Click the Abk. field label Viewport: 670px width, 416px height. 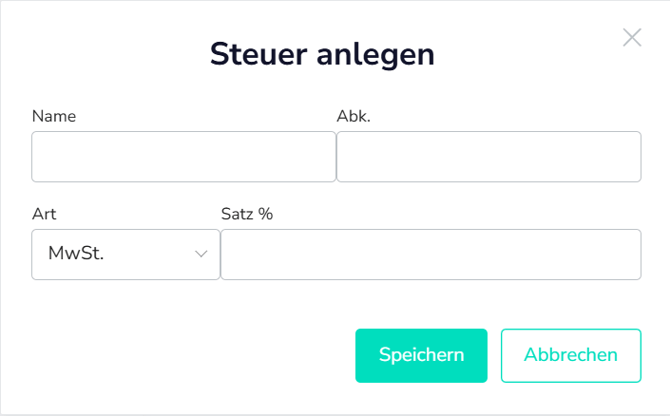click(354, 116)
